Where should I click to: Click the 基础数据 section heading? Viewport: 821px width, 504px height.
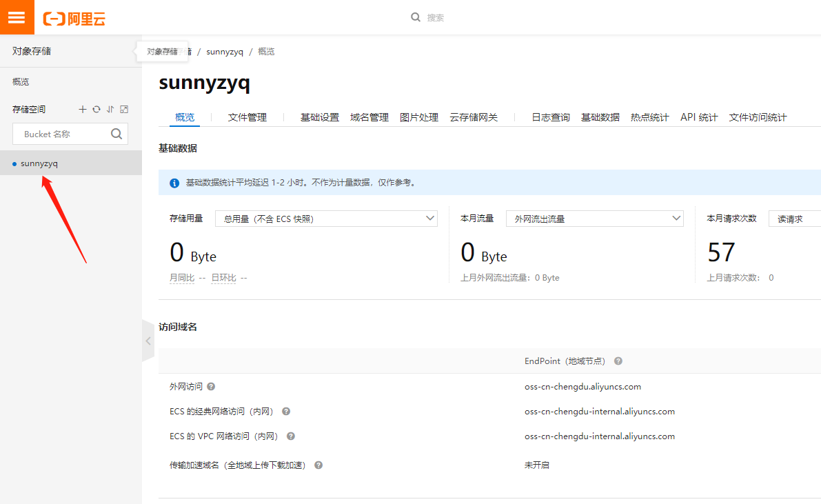point(177,148)
